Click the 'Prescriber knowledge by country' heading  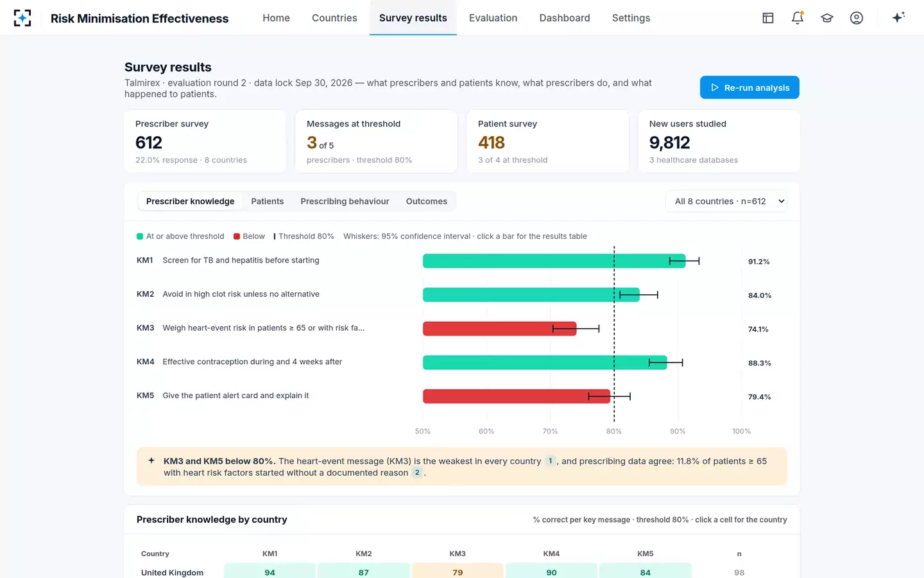click(212, 520)
